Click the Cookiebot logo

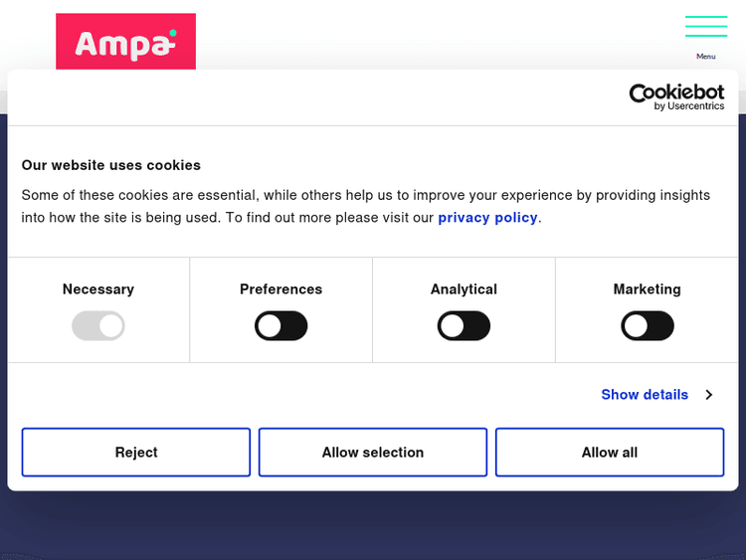[676, 93]
